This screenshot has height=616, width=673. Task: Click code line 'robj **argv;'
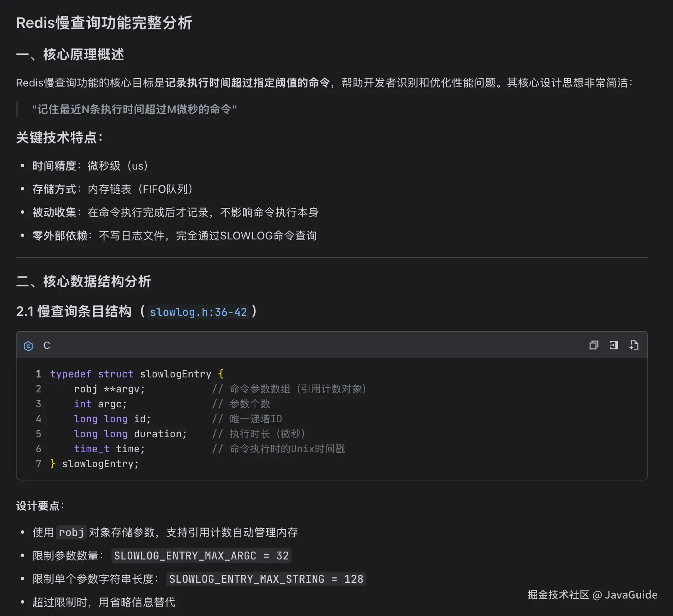pos(109,389)
